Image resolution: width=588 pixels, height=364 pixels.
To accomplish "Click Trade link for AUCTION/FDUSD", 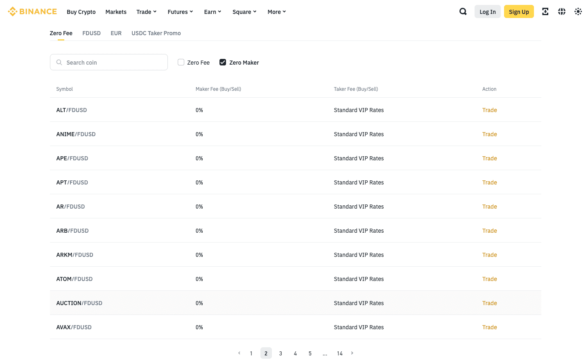I will (x=489, y=303).
